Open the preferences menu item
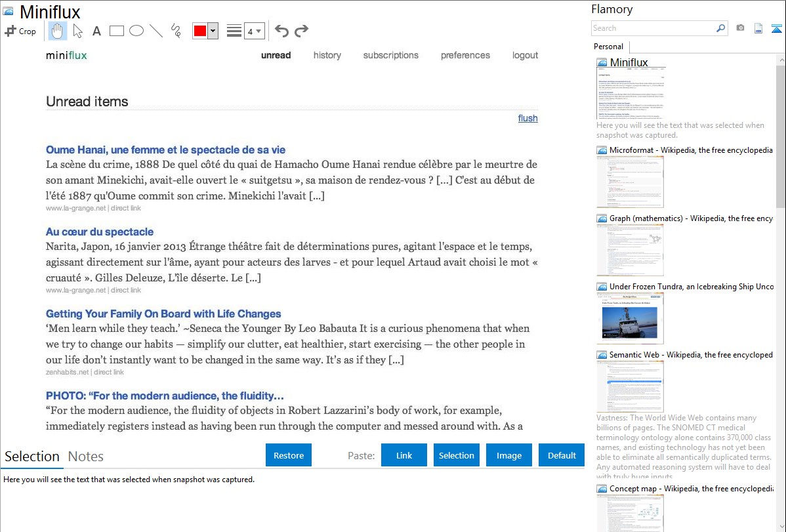This screenshot has height=532, width=786. [x=465, y=55]
